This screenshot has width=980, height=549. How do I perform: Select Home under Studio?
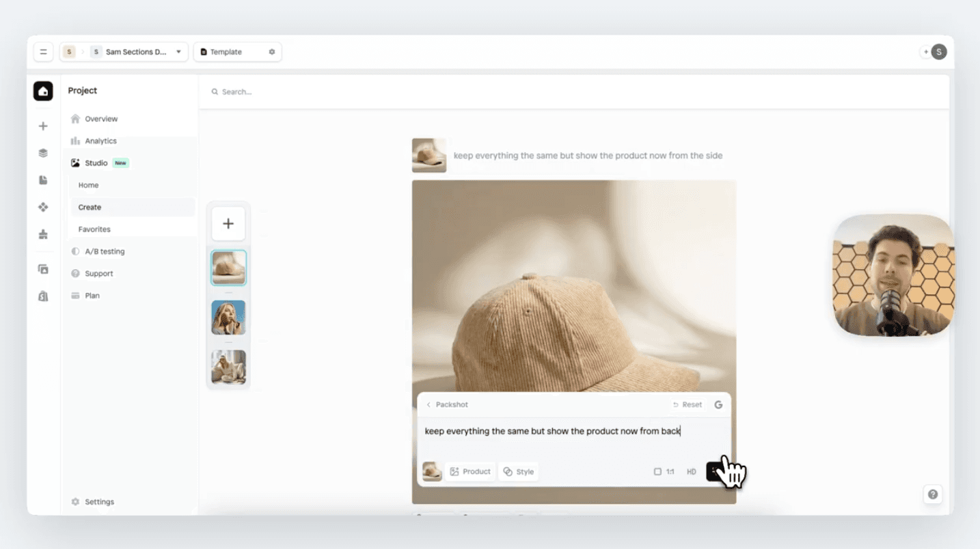(x=88, y=185)
